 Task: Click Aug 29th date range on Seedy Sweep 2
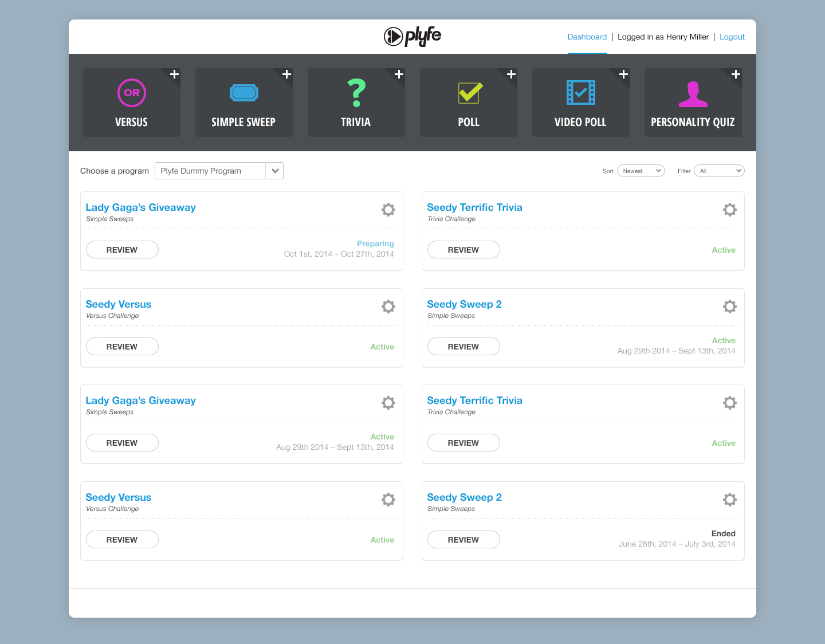click(677, 351)
